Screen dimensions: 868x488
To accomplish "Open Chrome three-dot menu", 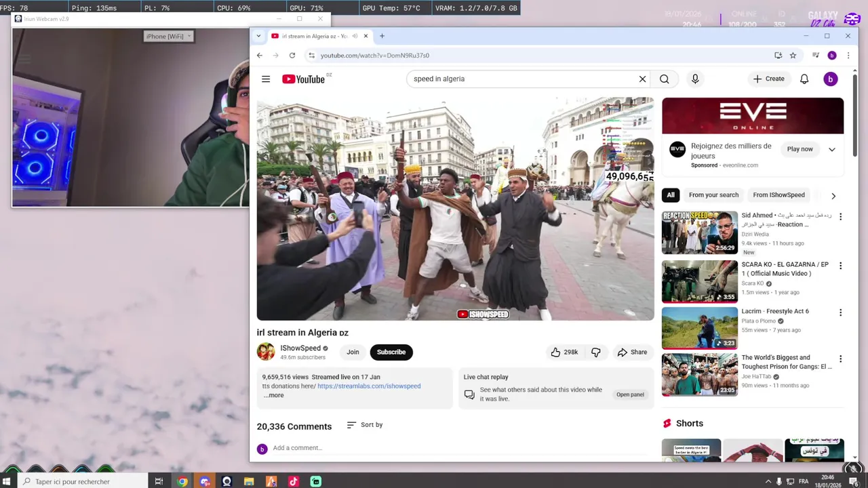I will pos(848,56).
